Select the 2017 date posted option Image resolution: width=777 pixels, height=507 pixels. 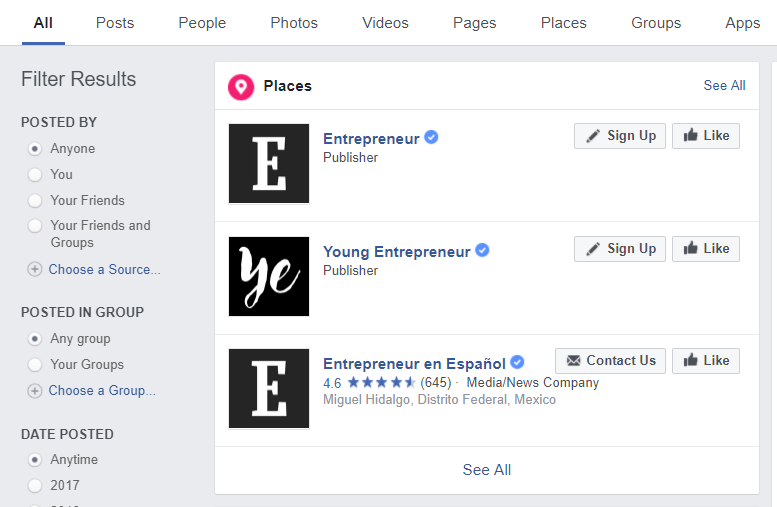click(35, 486)
